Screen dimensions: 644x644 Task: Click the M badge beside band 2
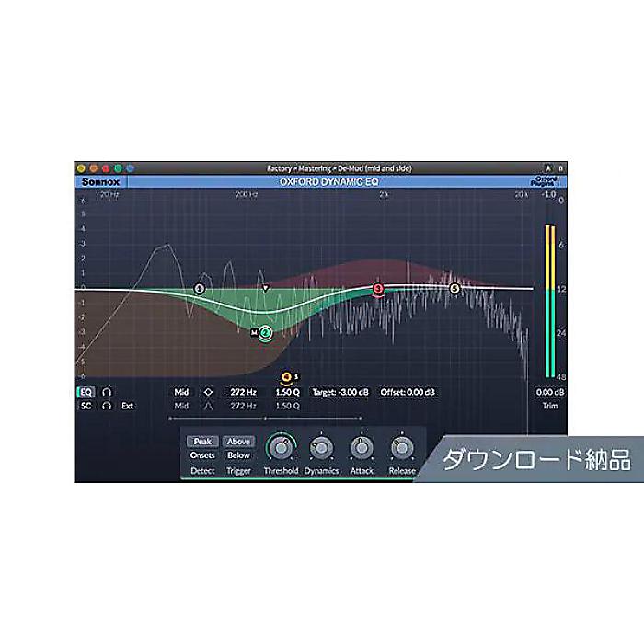[x=254, y=333]
